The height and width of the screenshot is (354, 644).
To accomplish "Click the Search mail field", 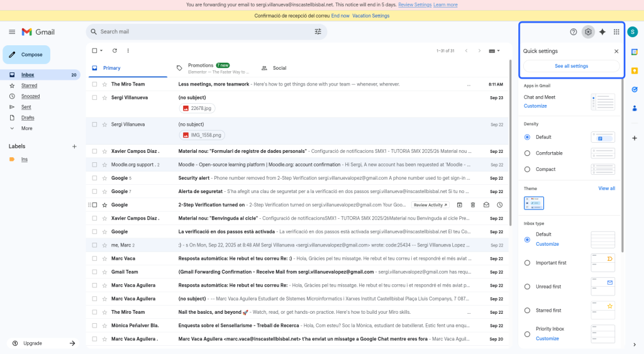I will (x=201, y=31).
